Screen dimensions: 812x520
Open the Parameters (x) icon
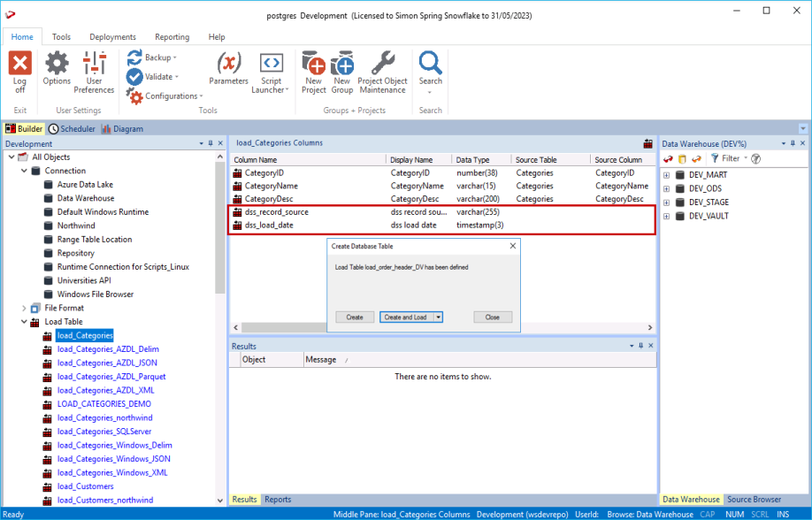[x=228, y=63]
